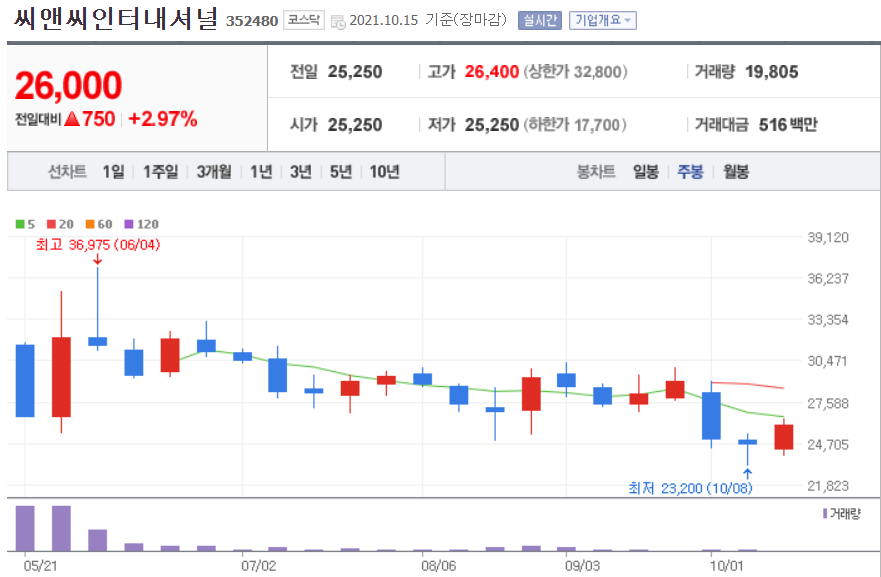Click the purple 120 moving-average legend swatch

point(129,224)
